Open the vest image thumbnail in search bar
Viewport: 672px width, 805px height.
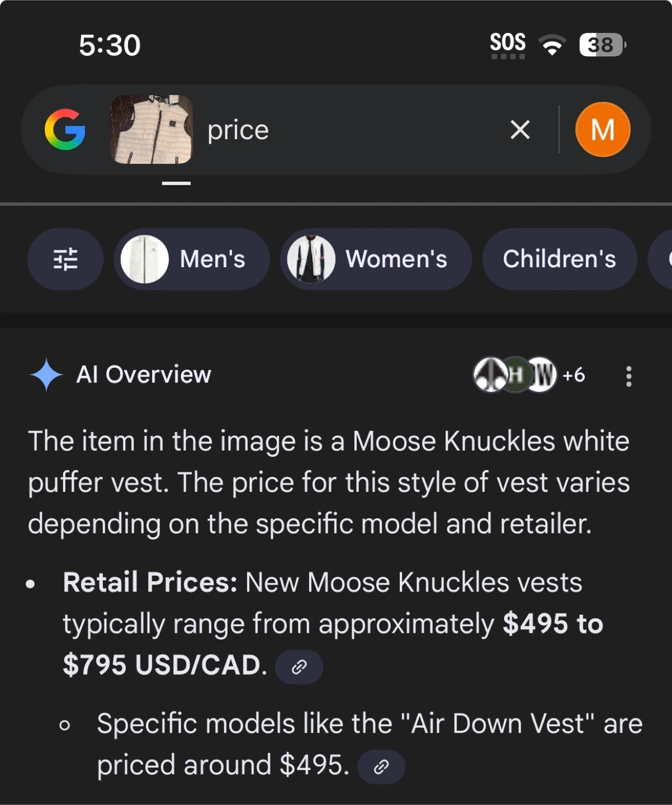(152, 130)
